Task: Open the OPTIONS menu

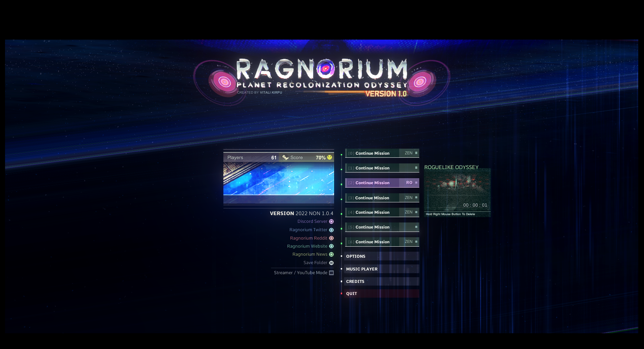Action: coord(382,256)
